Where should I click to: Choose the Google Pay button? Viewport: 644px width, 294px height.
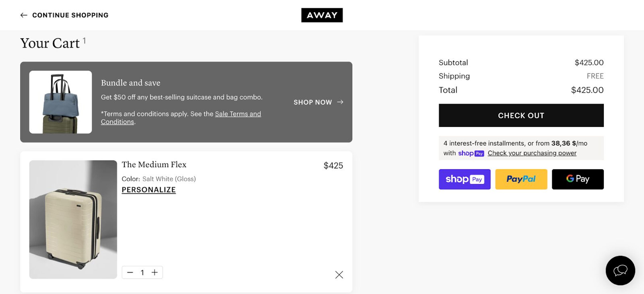pyautogui.click(x=577, y=179)
